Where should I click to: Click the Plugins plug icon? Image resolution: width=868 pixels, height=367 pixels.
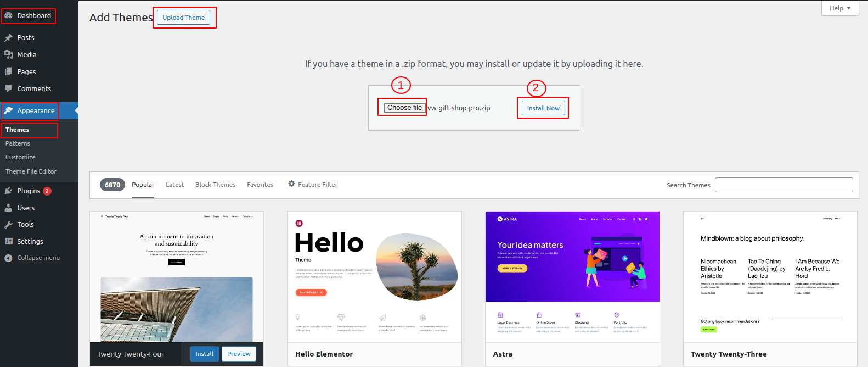8,191
